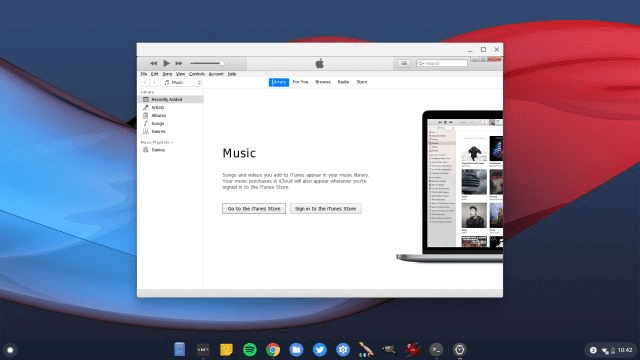The height and width of the screenshot is (360, 640).
Task: Open the Edit menu
Action: (x=154, y=74)
